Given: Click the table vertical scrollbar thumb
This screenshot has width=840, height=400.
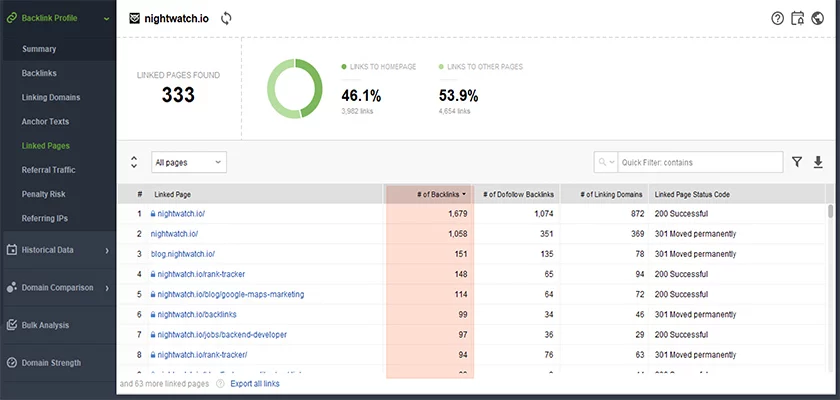Looking at the screenshot, I should 830,211.
